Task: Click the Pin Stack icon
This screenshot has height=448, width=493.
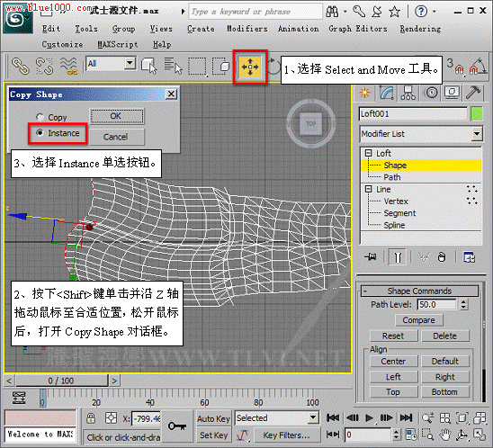Action: (x=371, y=257)
